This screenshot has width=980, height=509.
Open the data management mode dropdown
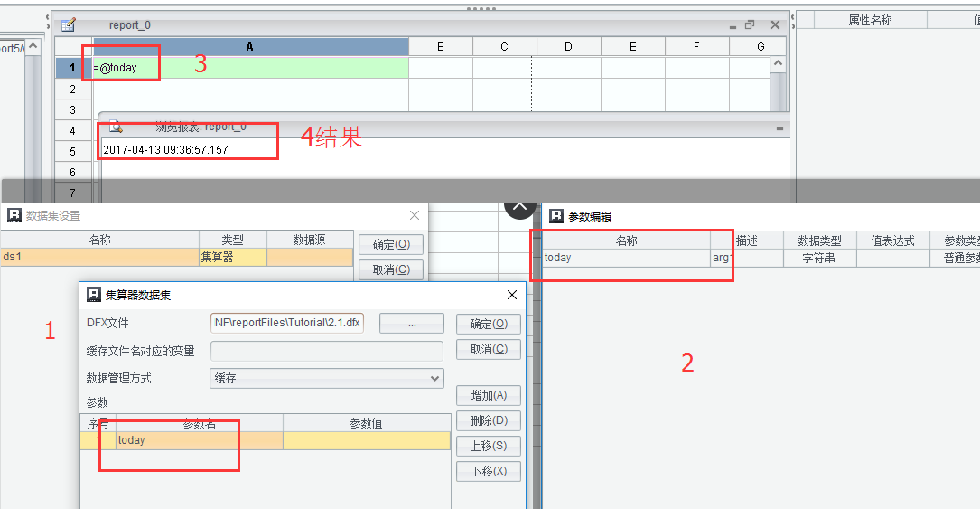coord(327,378)
